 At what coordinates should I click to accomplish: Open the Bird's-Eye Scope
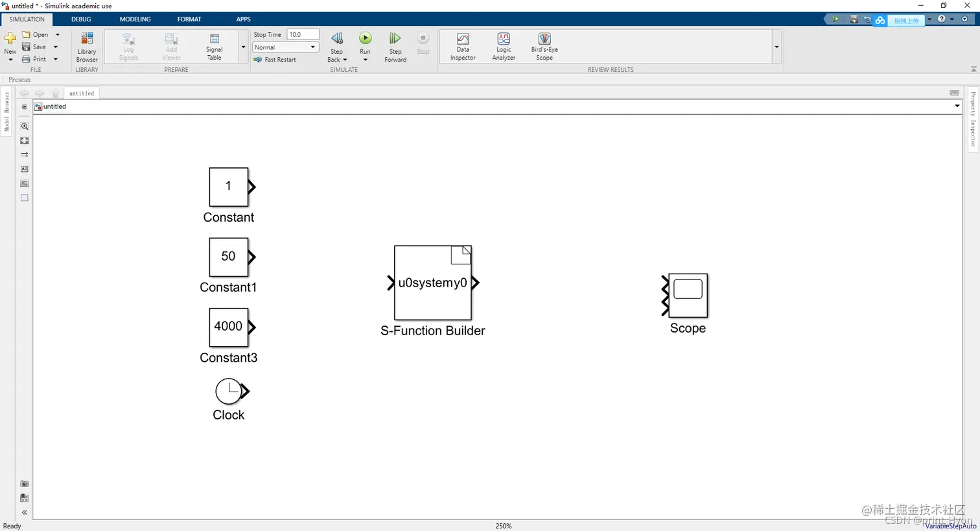(544, 47)
